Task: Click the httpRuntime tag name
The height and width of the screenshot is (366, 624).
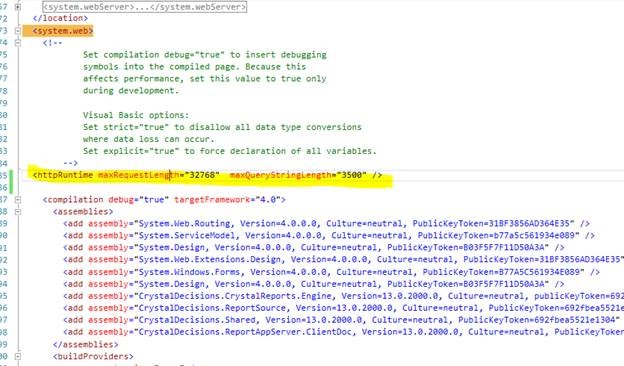Action: click(65, 175)
